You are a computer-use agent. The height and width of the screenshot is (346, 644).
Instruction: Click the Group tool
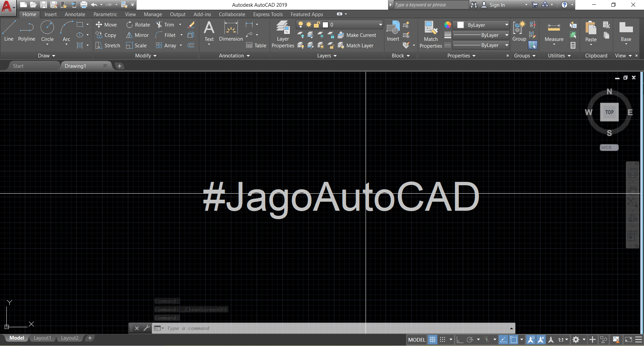(x=519, y=31)
